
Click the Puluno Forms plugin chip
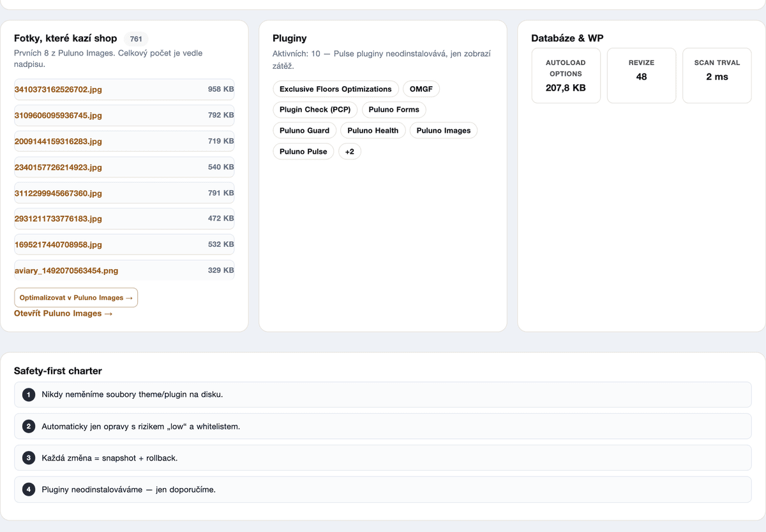pyautogui.click(x=394, y=110)
